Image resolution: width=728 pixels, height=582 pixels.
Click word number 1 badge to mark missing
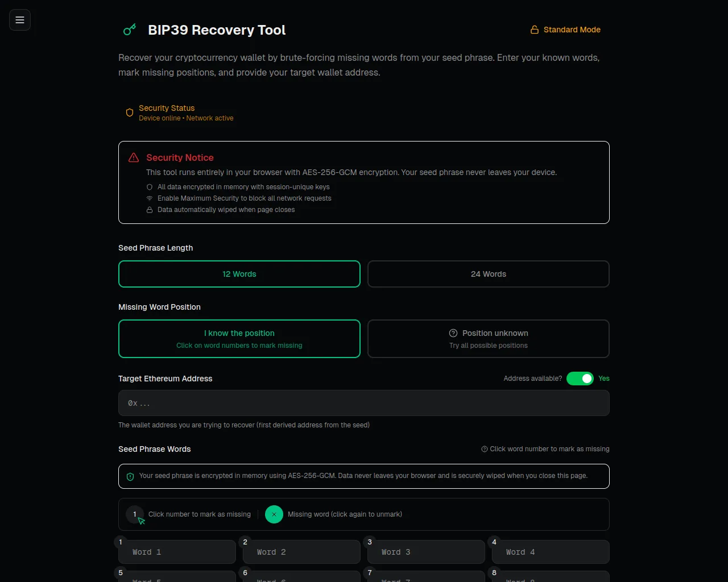coord(121,542)
